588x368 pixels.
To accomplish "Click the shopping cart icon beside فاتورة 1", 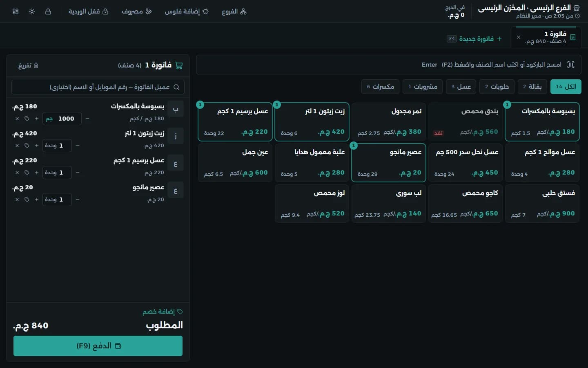I will coord(179,65).
